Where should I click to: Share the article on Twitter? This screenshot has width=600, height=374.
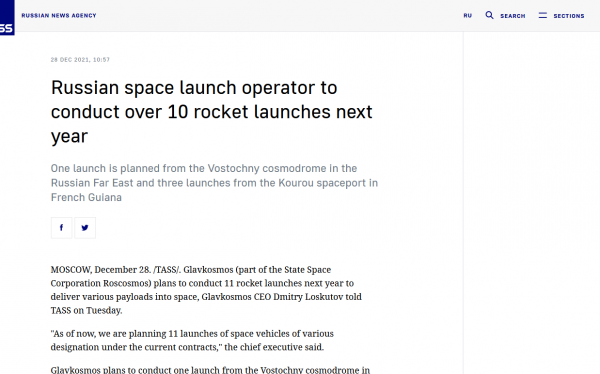[x=85, y=228]
